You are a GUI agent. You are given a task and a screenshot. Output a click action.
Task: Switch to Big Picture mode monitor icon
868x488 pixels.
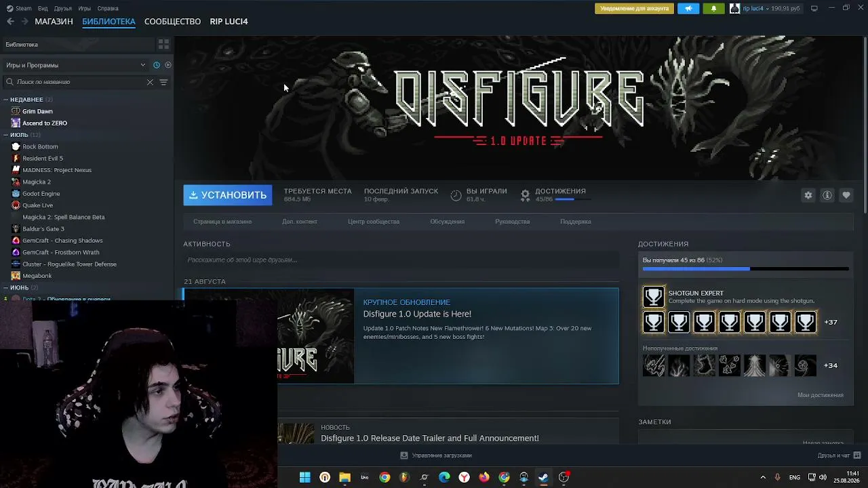[x=814, y=9]
